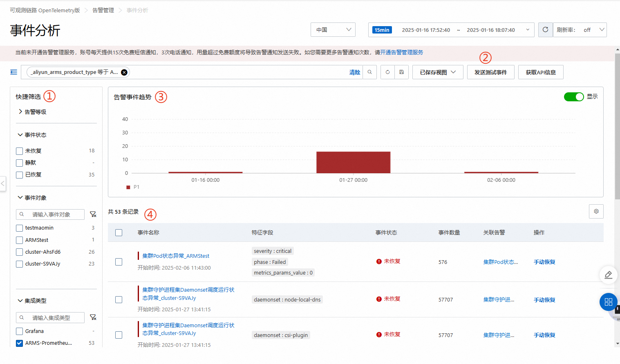Uncheck the ARMS-Prometheus integration checkbox
The width and height of the screenshot is (620, 364).
(19, 343)
